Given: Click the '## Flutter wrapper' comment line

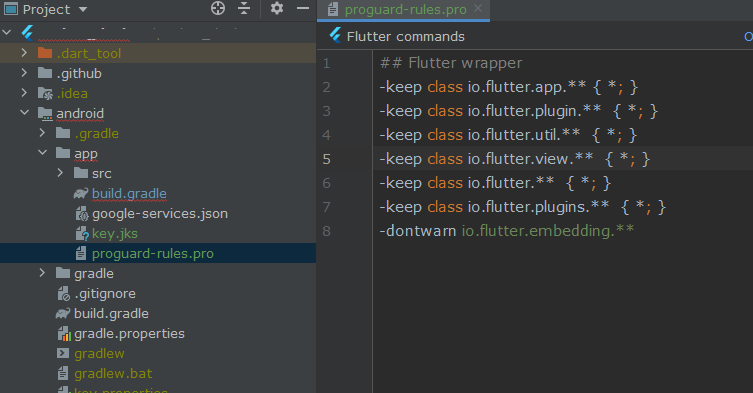Looking at the screenshot, I should click(450, 63).
